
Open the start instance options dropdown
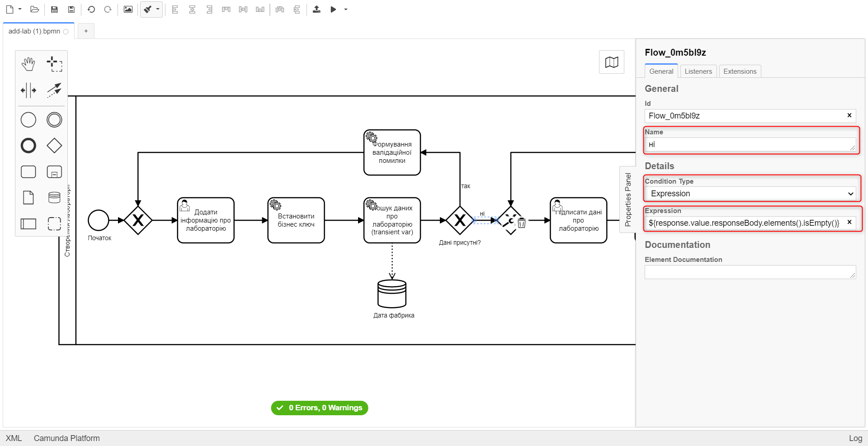[x=346, y=9]
